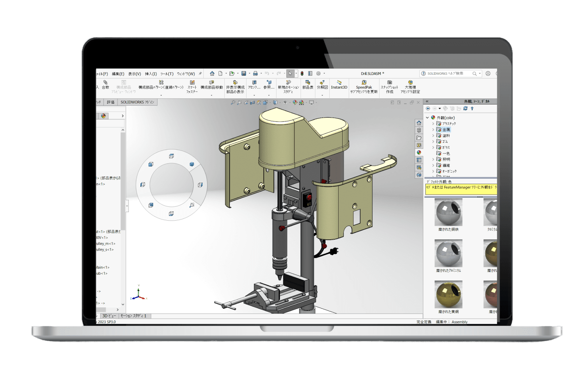Click the save icon in the top toolbar

coord(243,73)
